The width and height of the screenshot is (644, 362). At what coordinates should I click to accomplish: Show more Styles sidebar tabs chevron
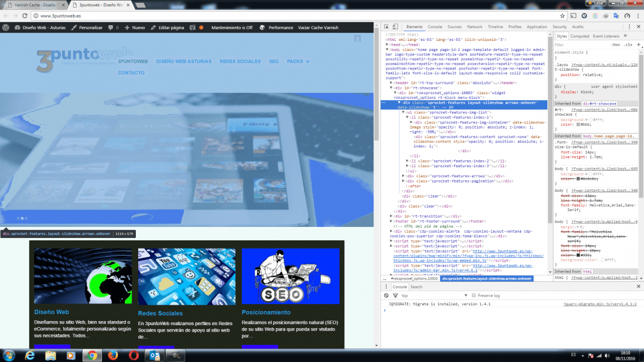coord(625,36)
